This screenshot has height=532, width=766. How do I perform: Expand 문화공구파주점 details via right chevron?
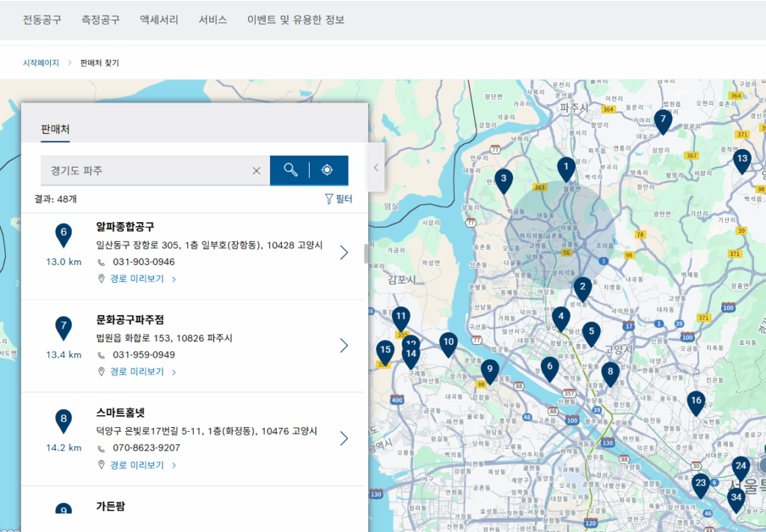click(x=344, y=346)
